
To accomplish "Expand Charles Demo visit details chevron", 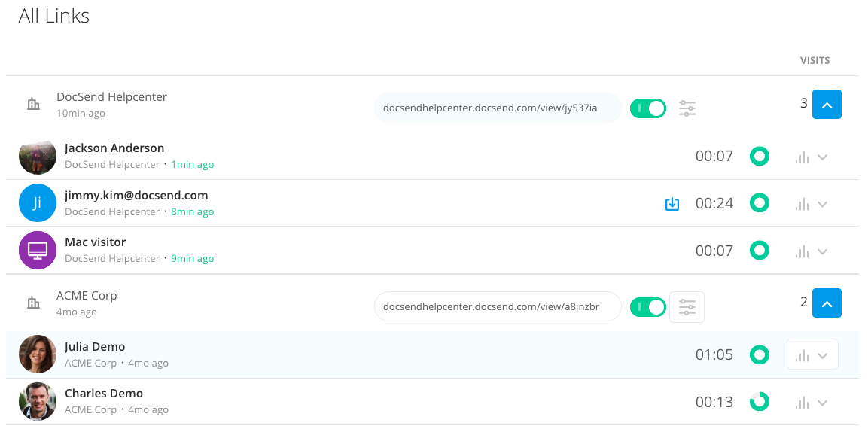I will [823, 403].
